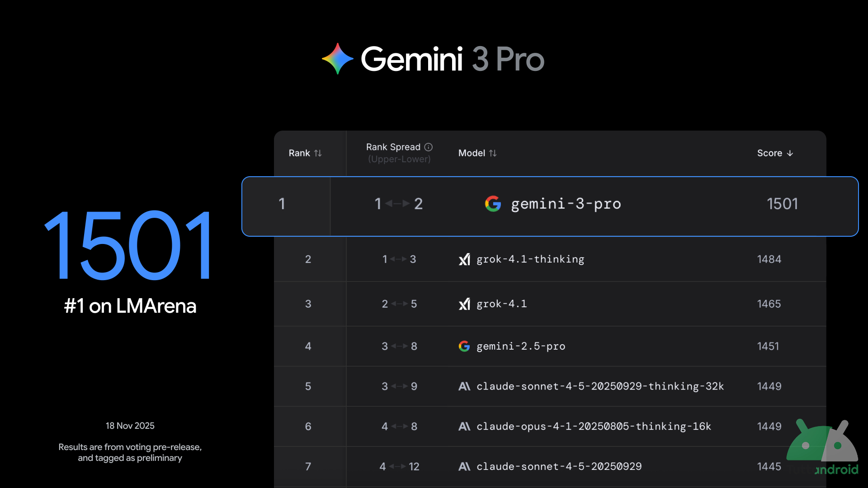Click the Model column header label
The height and width of the screenshot is (488, 868).
[x=472, y=153]
